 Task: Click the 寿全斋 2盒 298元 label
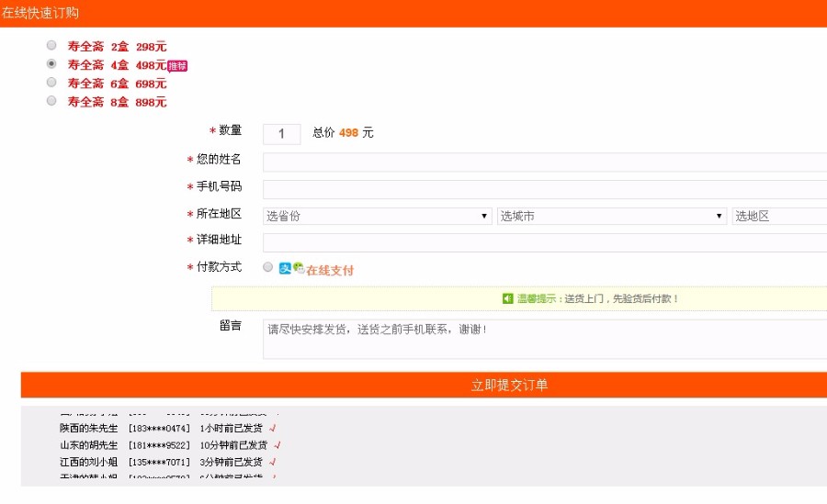[117, 47]
